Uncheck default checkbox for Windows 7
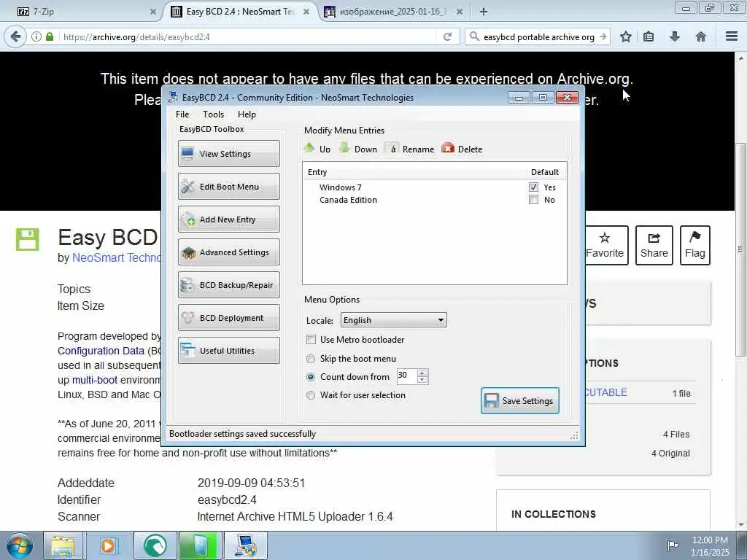747x560 pixels. pyautogui.click(x=533, y=187)
